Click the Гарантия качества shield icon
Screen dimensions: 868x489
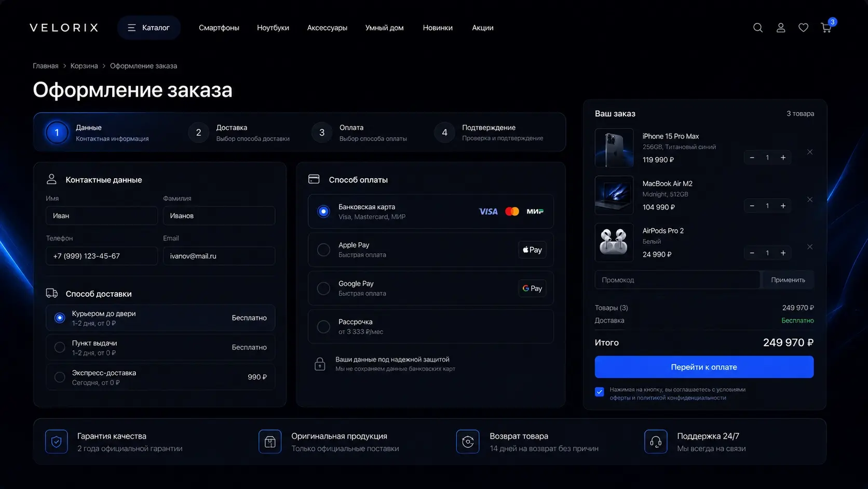click(x=57, y=442)
